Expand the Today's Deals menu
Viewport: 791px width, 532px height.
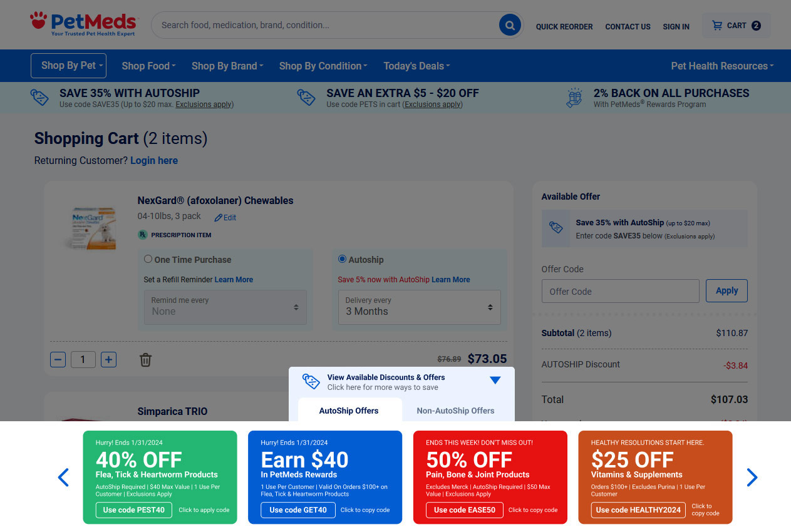tap(416, 66)
